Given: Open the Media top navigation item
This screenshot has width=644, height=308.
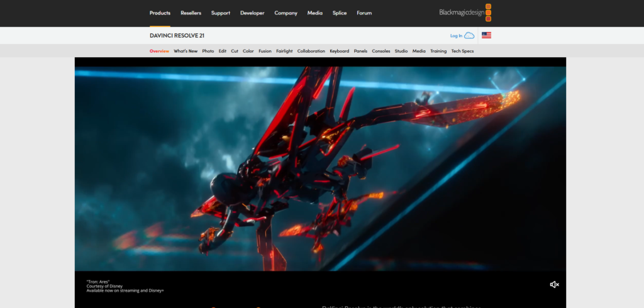Looking at the screenshot, I should pos(315,13).
